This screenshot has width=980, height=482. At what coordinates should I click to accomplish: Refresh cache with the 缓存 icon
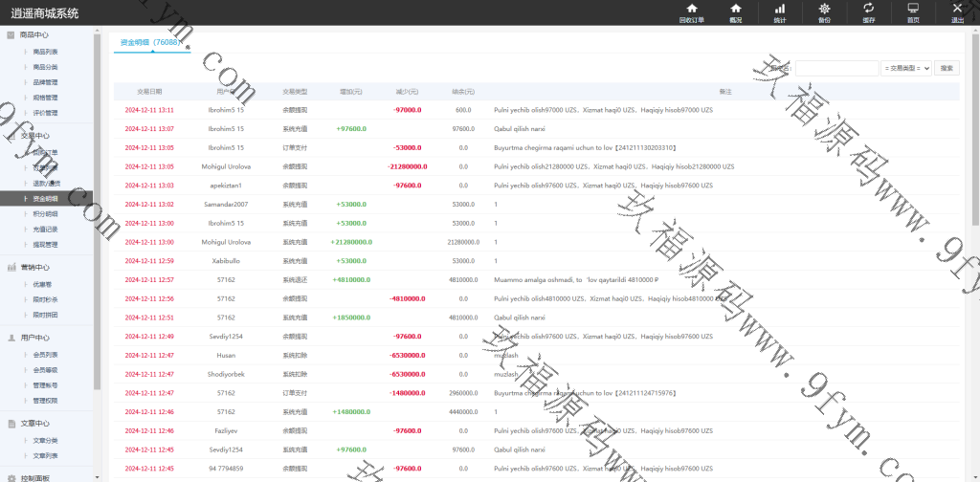[x=868, y=11]
